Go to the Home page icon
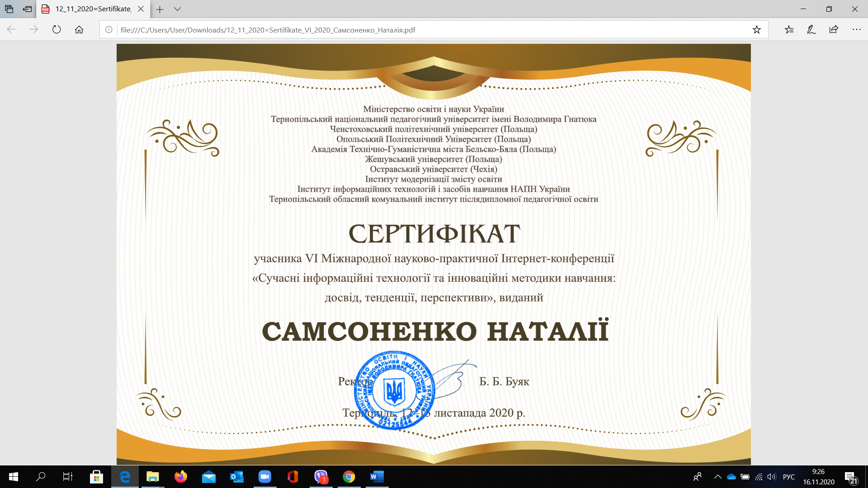 tap(79, 30)
